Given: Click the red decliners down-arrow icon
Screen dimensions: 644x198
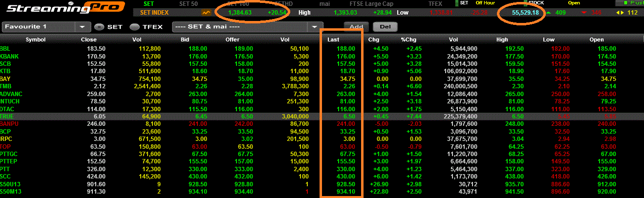Looking at the screenshot, I should click(583, 13).
